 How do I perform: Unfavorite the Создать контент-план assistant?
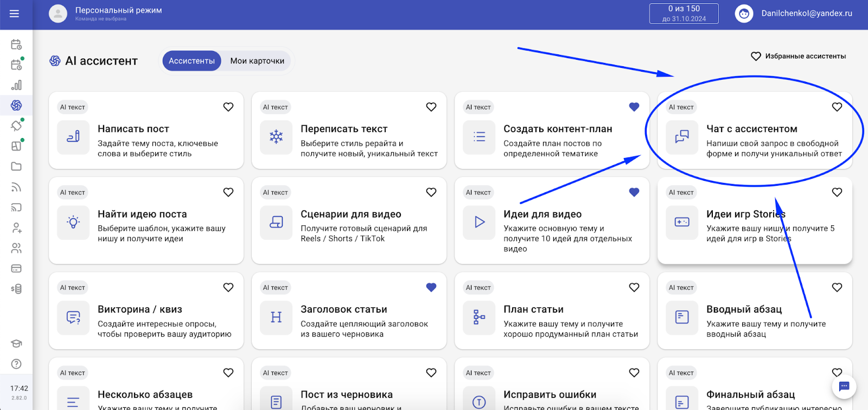click(x=634, y=107)
